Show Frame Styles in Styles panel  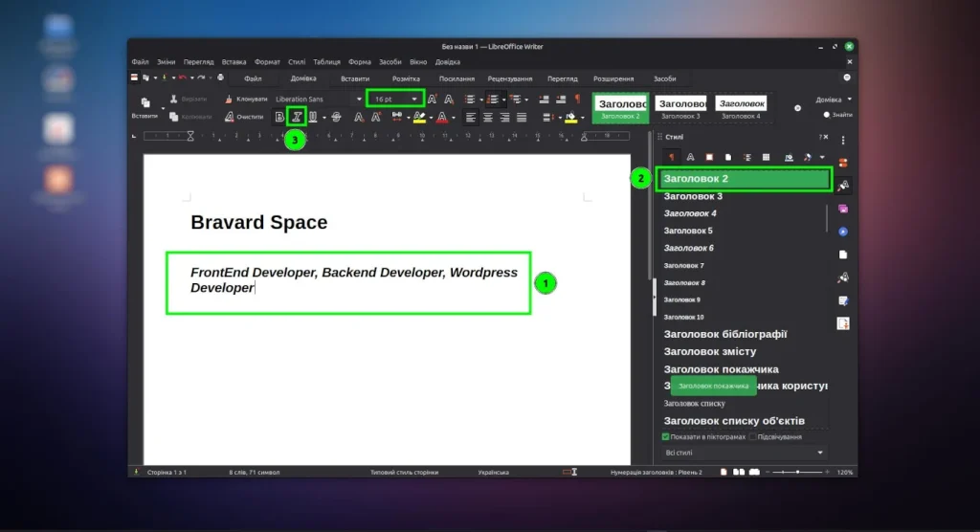coord(709,157)
